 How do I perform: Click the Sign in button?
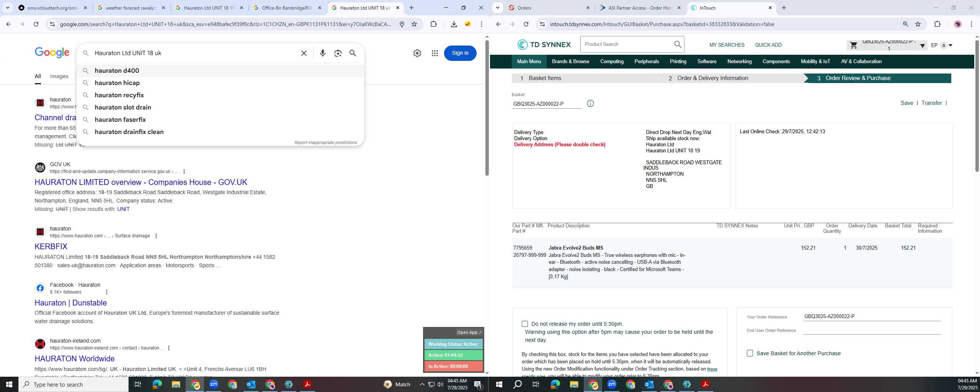coord(460,53)
